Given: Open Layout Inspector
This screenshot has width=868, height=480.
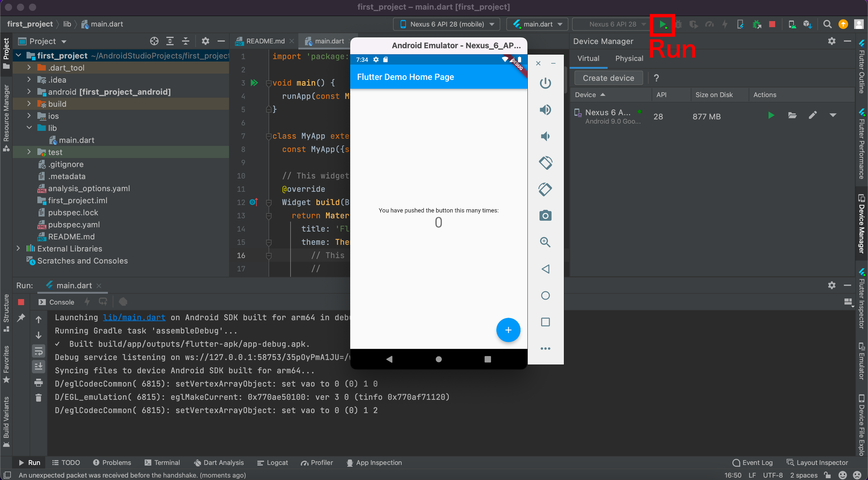Looking at the screenshot, I should coord(817,463).
